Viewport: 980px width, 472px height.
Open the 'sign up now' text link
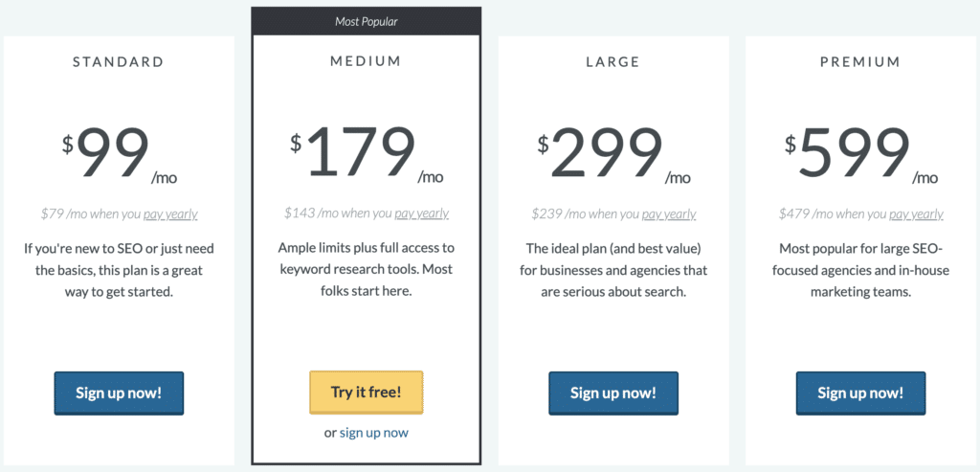[374, 433]
